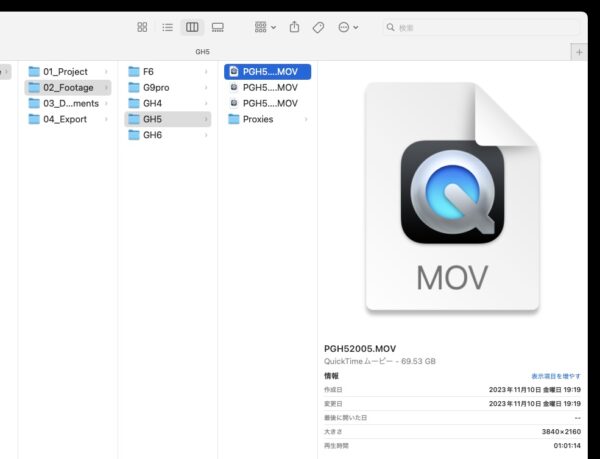This screenshot has height=459, width=600.
Task: Open the GH6 folder
Action: click(x=168, y=135)
